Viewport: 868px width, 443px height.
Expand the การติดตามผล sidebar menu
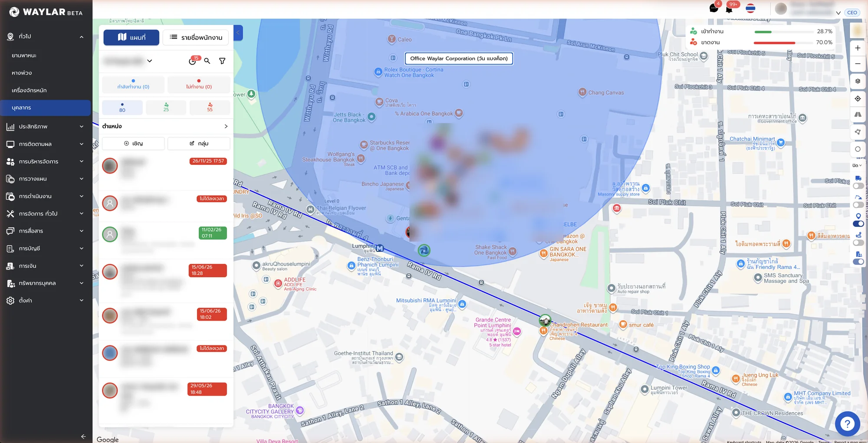point(46,144)
